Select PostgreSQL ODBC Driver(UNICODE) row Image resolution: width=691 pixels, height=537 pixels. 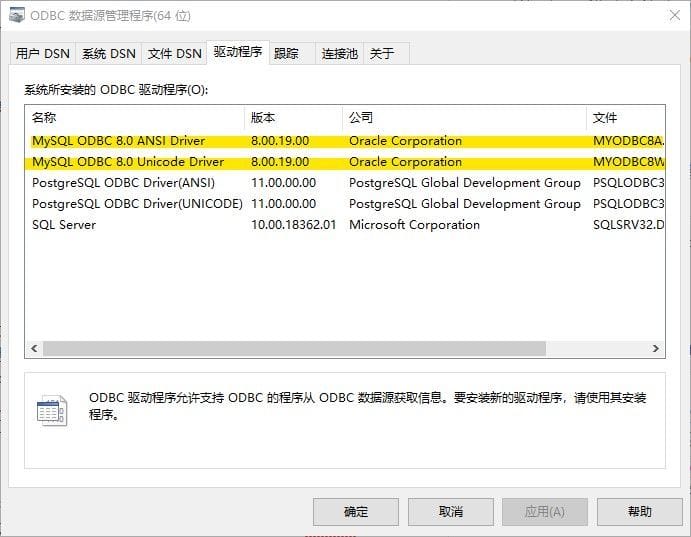point(345,204)
